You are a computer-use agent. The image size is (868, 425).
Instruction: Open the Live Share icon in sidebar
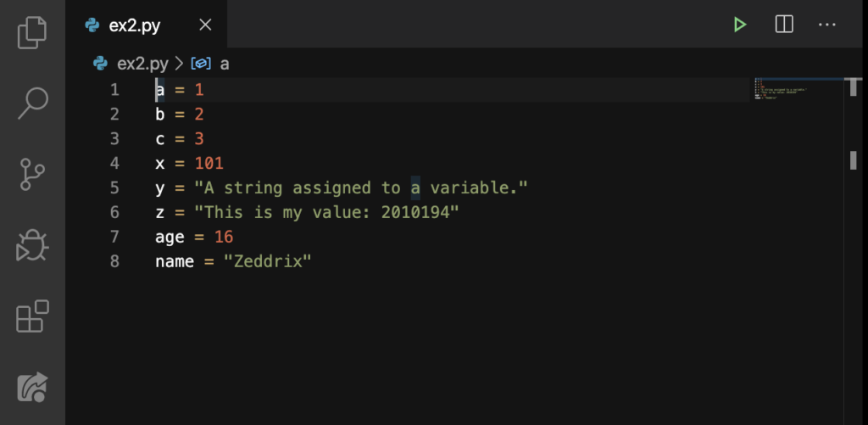click(x=32, y=387)
